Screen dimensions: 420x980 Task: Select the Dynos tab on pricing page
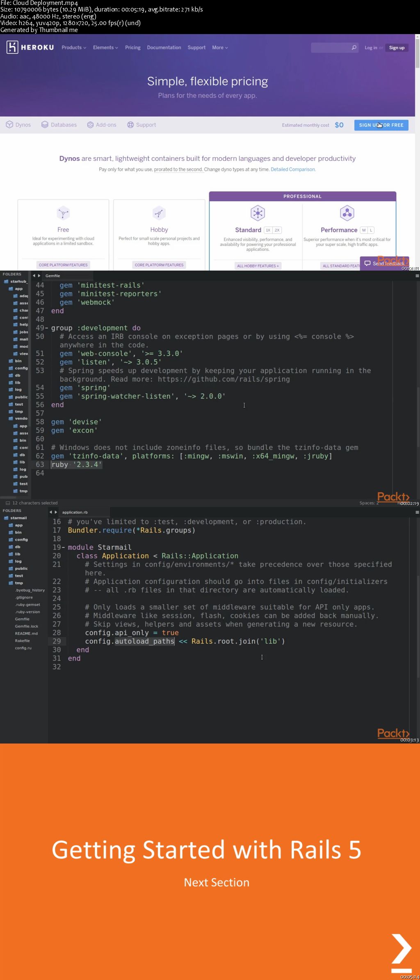click(18, 125)
